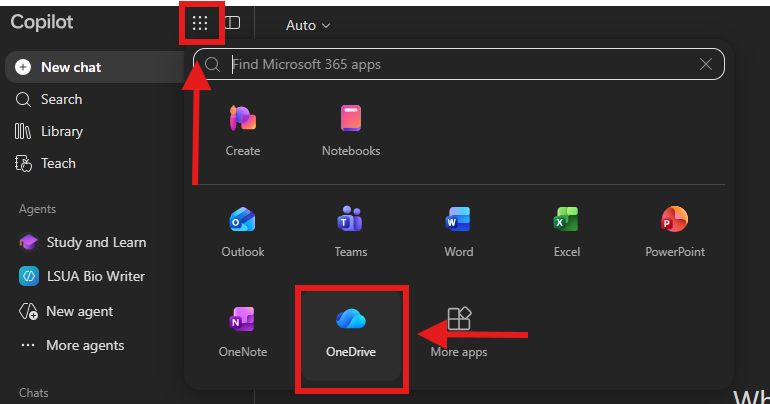Click the magnifier icon in the app search box
Viewport: 770px width, 404px height.
212,64
